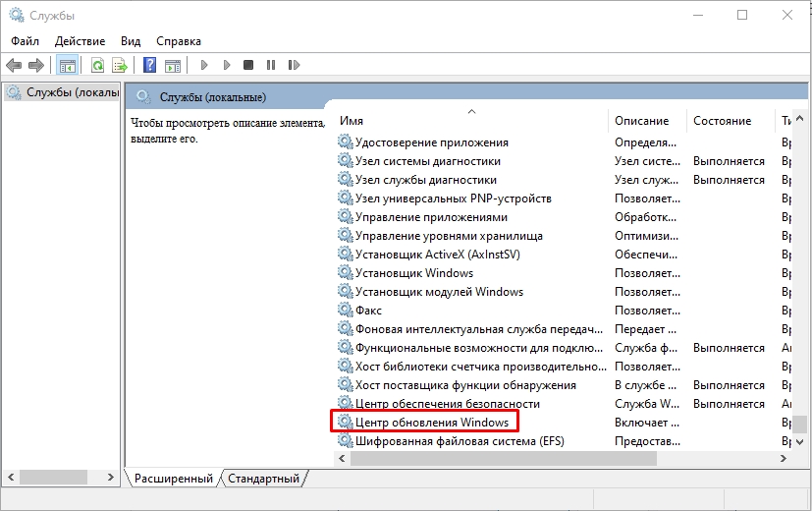Viewport: 812px width, 511px height.
Task: Select Установщик модулей Windows service
Action: [x=439, y=292]
